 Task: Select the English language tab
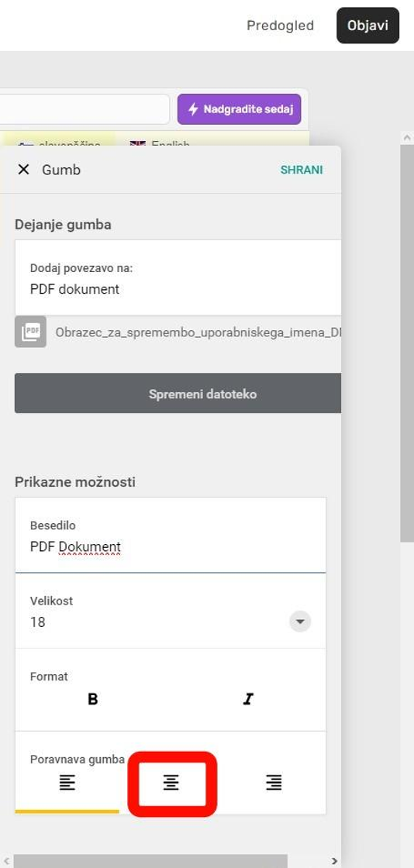pyautogui.click(x=160, y=144)
